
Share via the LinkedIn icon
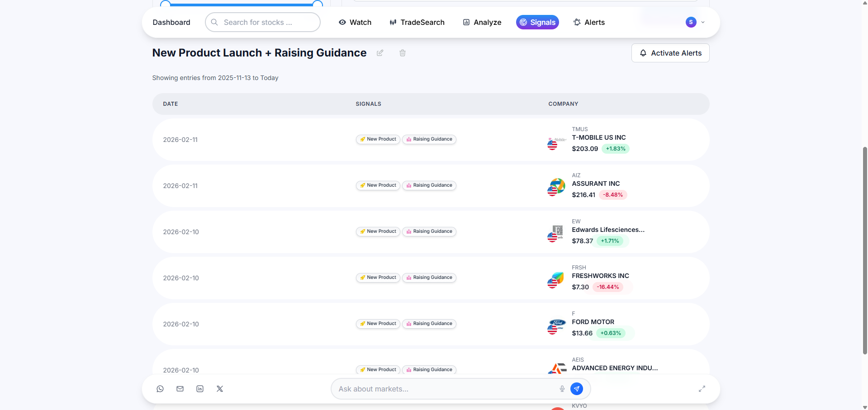(200, 389)
